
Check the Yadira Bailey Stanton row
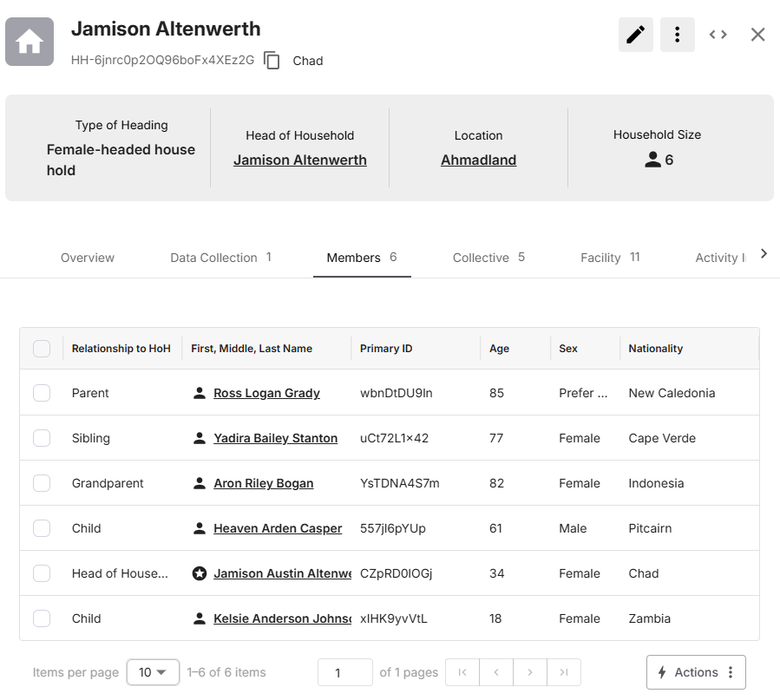42,438
